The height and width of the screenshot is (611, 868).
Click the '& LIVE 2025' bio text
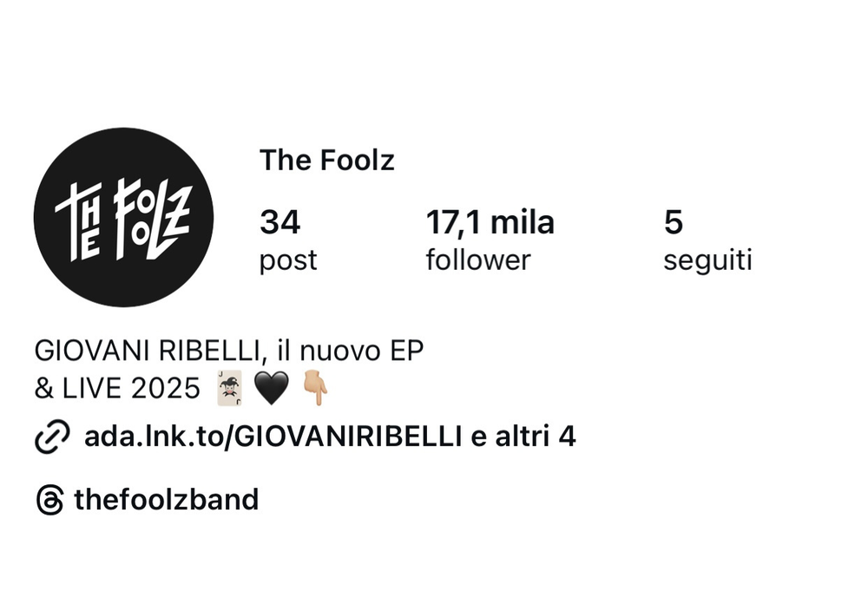click(117, 388)
